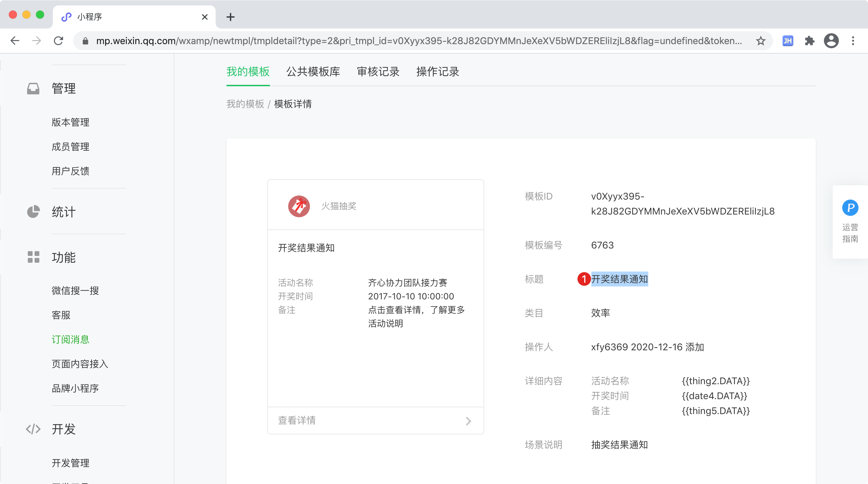Open 成员管理 sidebar item
Viewport: 868px width, 484px height.
point(71,147)
